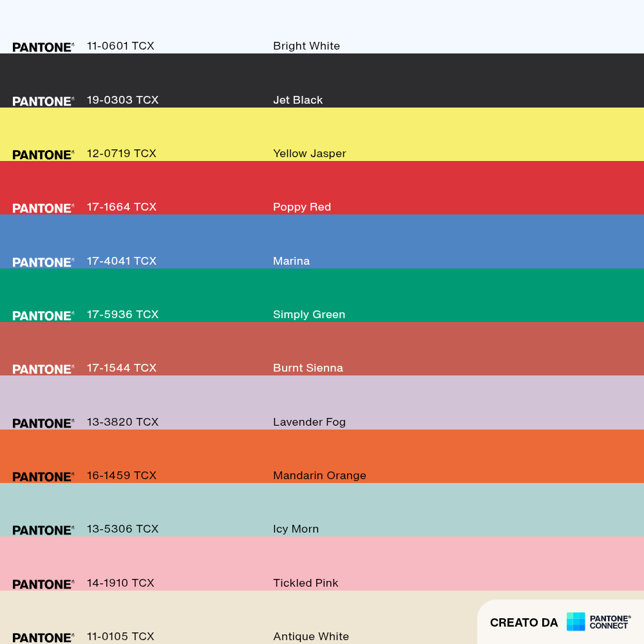Click the PANTONE CONNECT wordmark

pos(610,622)
